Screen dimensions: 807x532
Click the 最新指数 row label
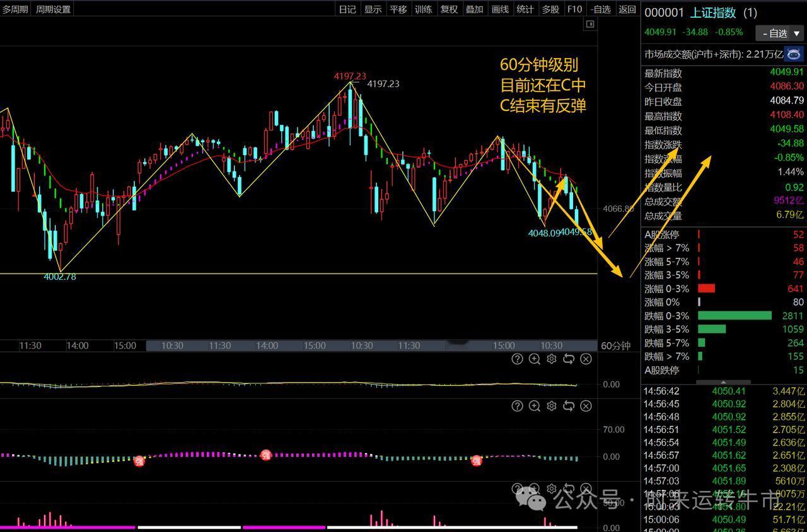tap(663, 73)
